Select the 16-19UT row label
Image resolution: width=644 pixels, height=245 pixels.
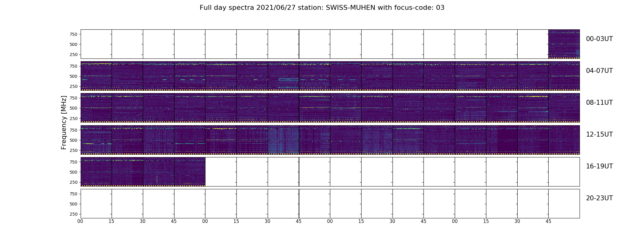[x=599, y=166]
